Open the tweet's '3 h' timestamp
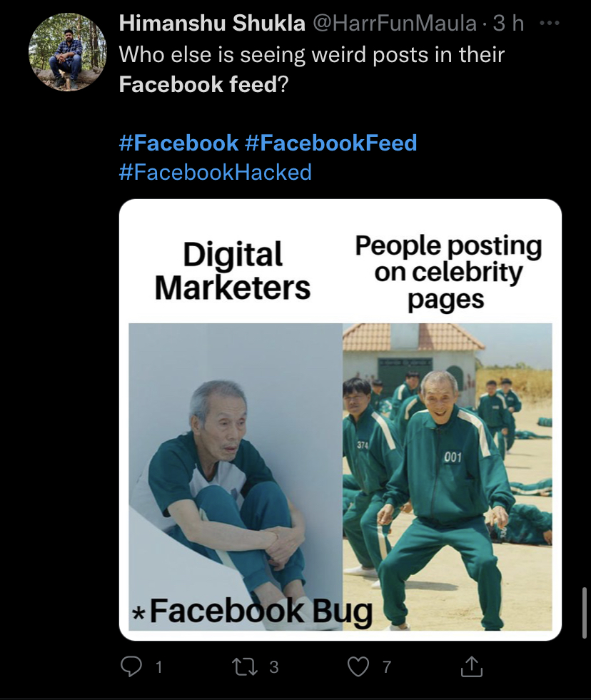The image size is (591, 700). click(x=508, y=24)
